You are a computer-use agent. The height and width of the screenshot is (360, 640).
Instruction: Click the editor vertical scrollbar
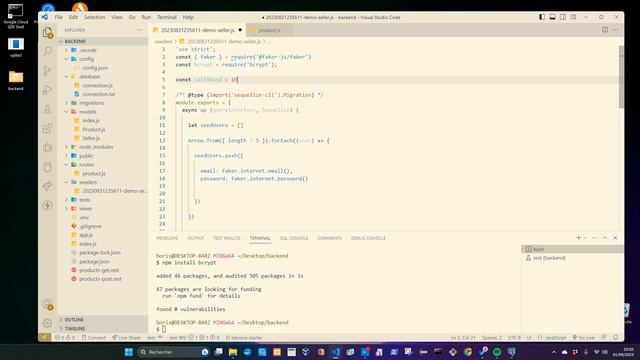[x=621, y=77]
